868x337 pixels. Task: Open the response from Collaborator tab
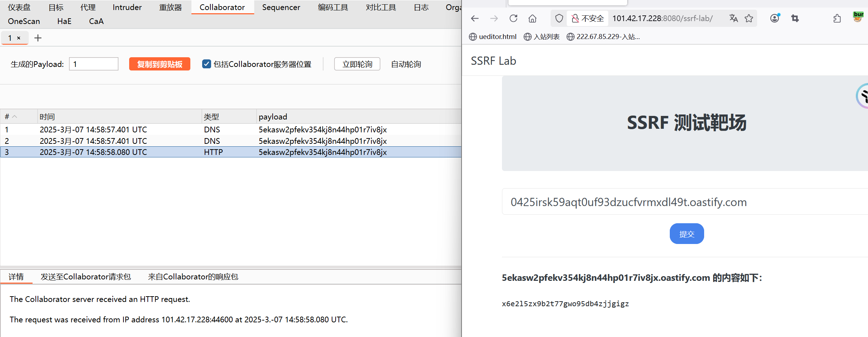193,277
